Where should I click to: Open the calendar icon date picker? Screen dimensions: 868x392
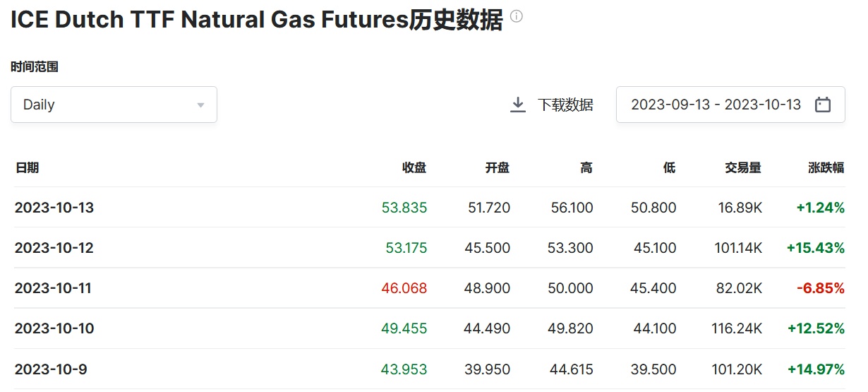click(x=823, y=105)
